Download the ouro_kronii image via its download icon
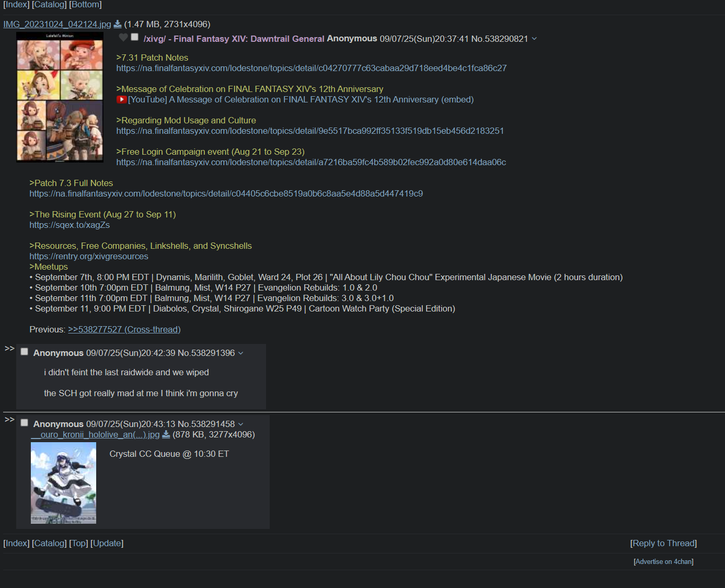Viewport: 725px width, 588px height. click(166, 434)
